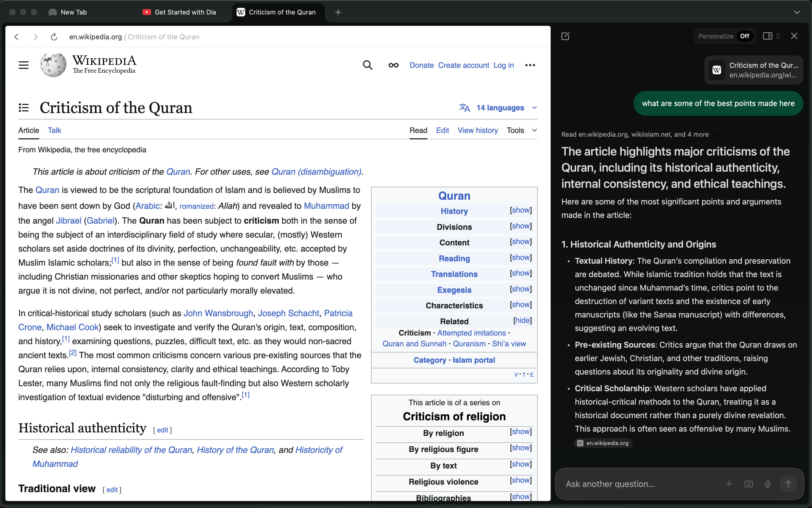The image size is (812, 508).
Task: Click the camera screenshot icon in chat
Action: pos(748,484)
